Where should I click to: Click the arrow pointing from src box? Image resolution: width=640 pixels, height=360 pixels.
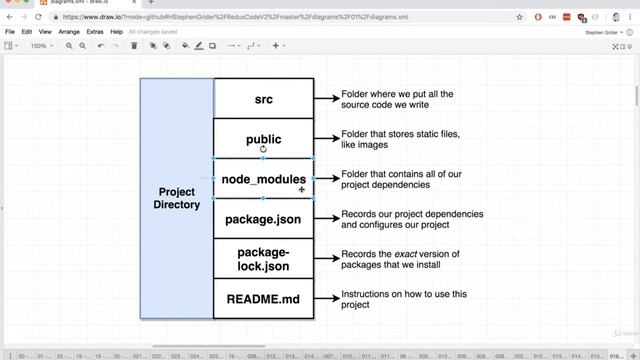[x=327, y=98]
